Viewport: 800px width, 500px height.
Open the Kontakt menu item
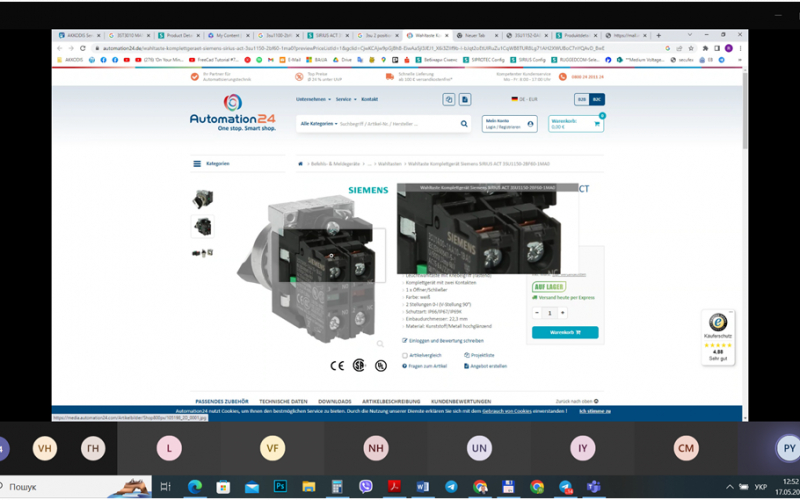click(x=369, y=99)
